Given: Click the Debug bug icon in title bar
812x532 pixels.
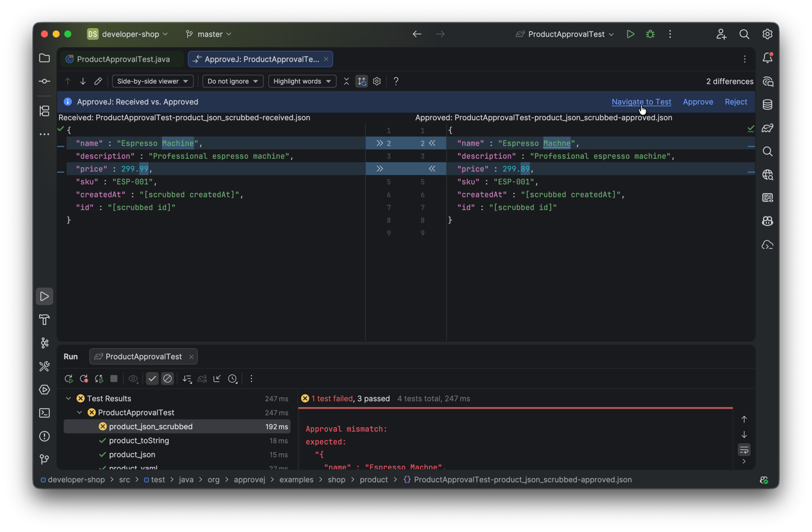Looking at the screenshot, I should click(650, 34).
